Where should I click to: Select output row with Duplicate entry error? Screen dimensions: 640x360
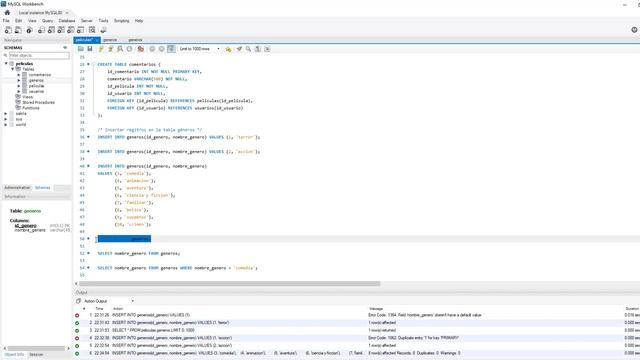356,338
